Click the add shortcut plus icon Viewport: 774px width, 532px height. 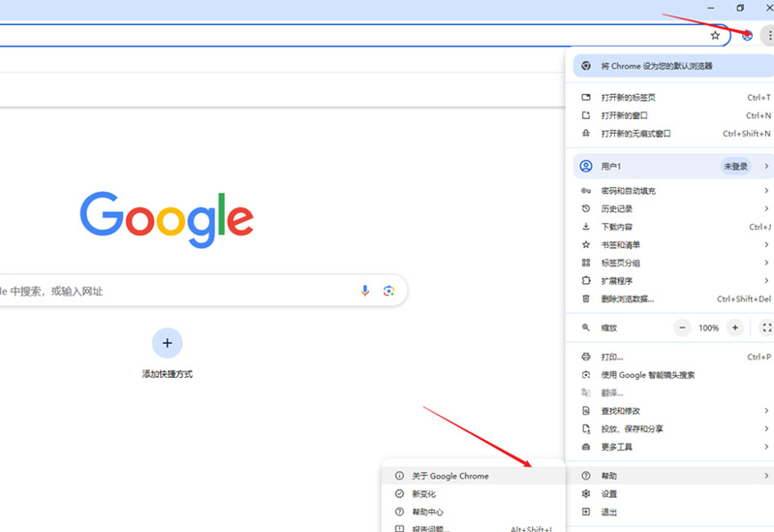tap(167, 343)
